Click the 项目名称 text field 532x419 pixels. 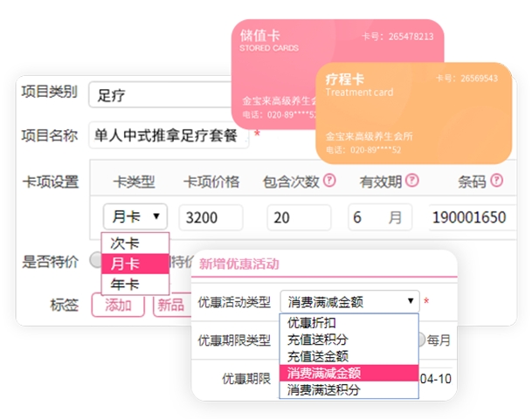(169, 135)
